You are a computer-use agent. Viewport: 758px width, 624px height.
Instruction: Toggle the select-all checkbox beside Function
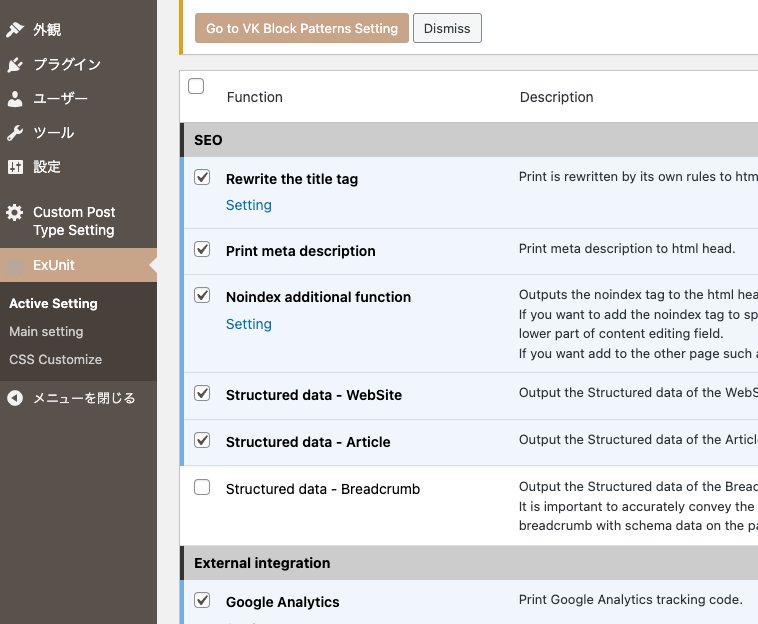(x=196, y=86)
